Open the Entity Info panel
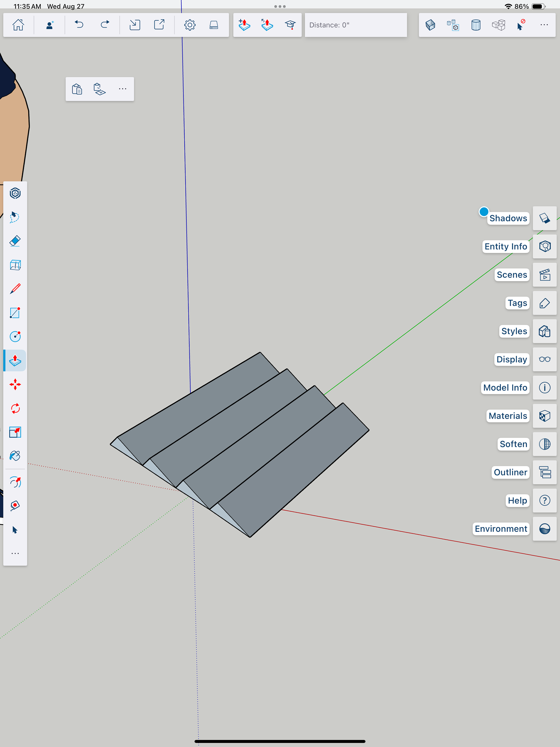Screen dimensions: 560x747 tap(545, 247)
